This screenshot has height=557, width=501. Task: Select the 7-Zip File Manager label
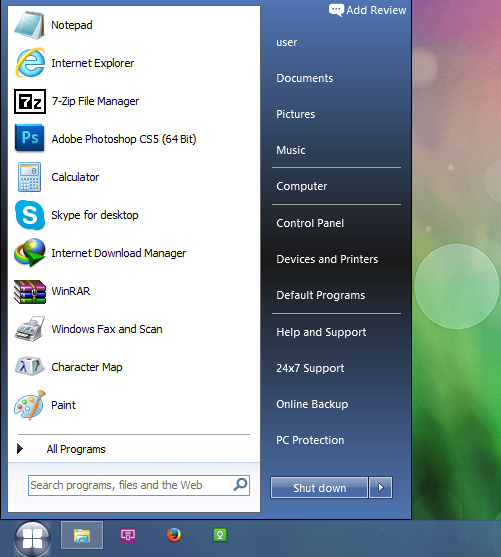[x=95, y=101]
